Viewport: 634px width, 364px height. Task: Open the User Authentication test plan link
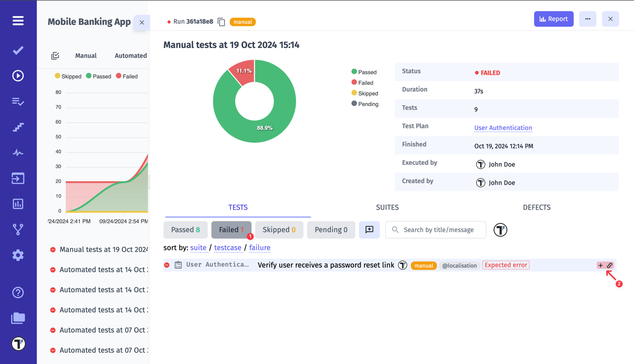(503, 128)
